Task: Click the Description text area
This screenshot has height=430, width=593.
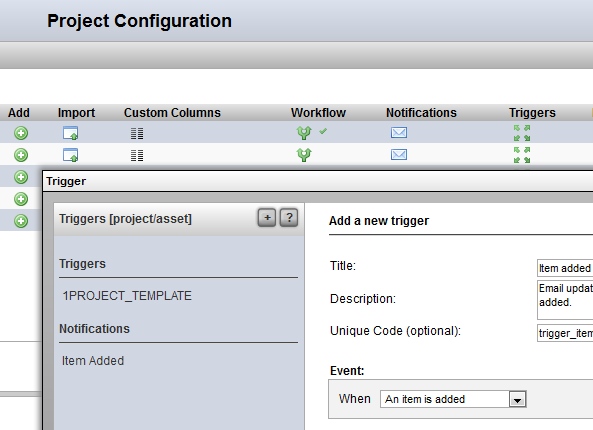Action: 565,300
